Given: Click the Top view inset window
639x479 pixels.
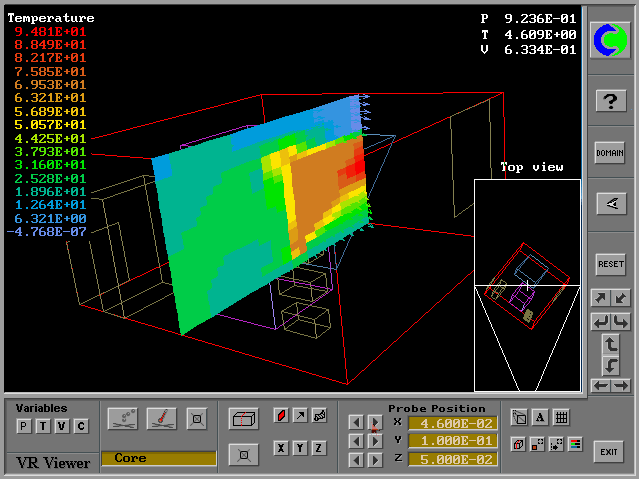Looking at the screenshot, I should (527, 285).
